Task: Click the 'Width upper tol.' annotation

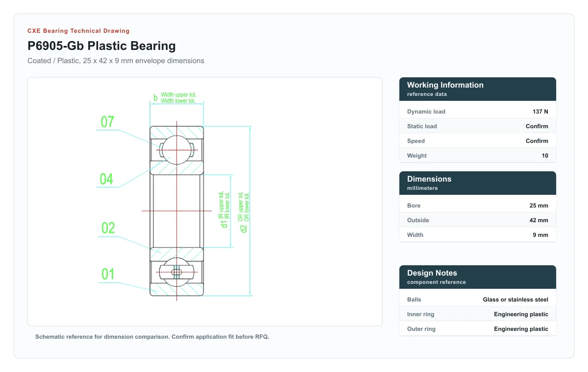Action: pos(179,94)
